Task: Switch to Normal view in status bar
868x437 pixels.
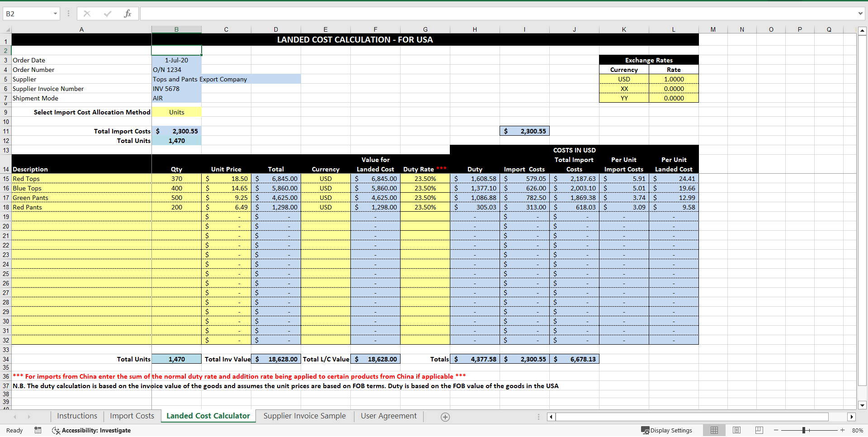Action: click(x=714, y=430)
